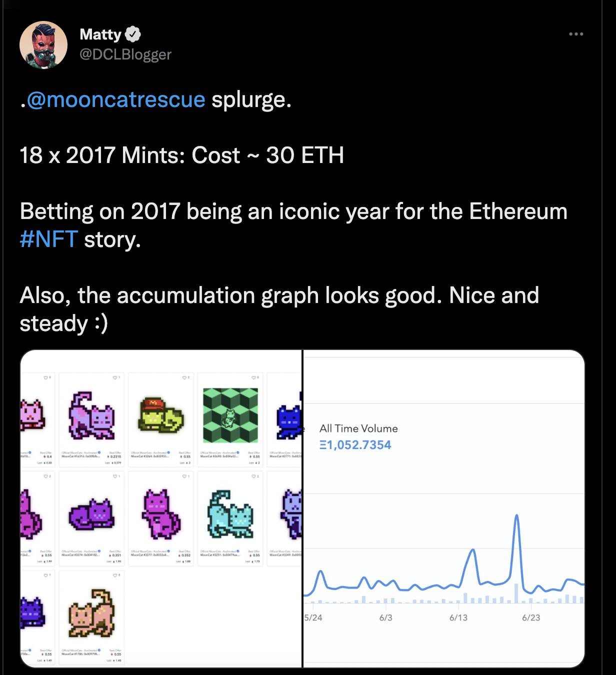616x675 pixels.
Task: Click the Matty display name
Action: [100, 34]
